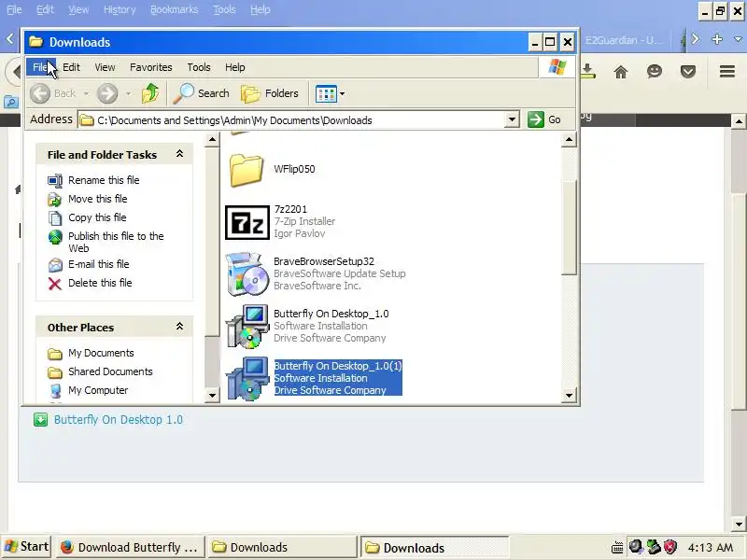Open the View menu in Downloads window
The image size is (747, 560).
(x=105, y=67)
